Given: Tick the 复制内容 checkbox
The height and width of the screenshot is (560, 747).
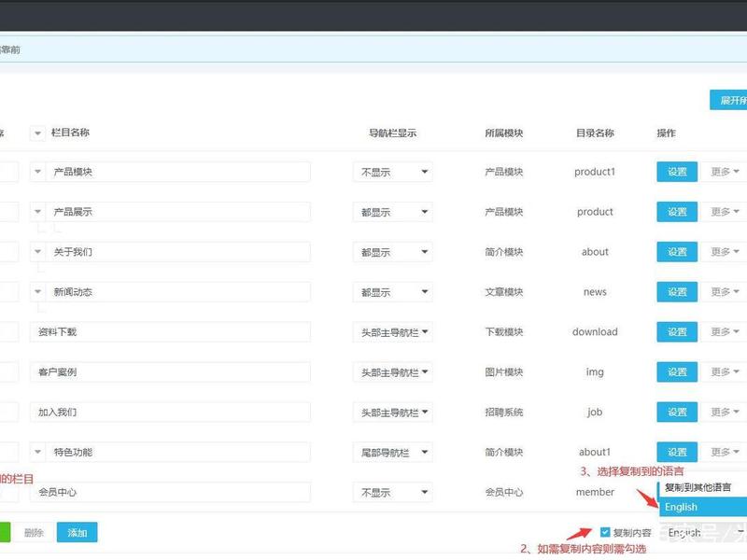Looking at the screenshot, I should pos(605,532).
